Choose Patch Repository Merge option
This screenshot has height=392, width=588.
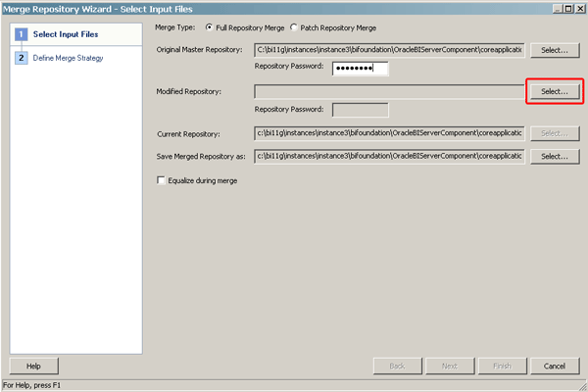coord(294,27)
